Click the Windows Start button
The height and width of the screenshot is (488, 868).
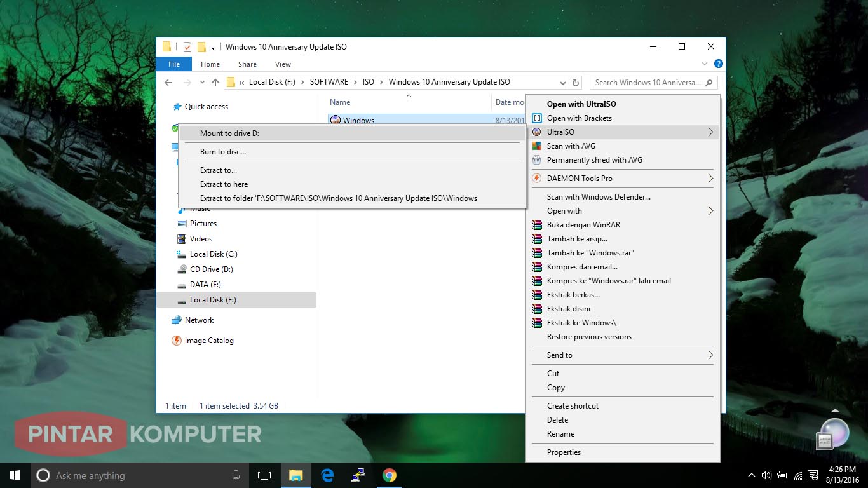coord(15,475)
